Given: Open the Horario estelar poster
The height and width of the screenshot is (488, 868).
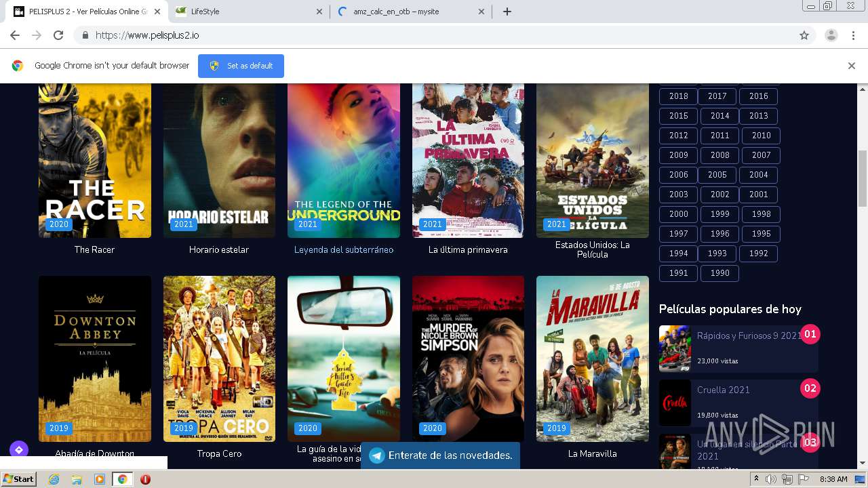Looking at the screenshot, I should click(219, 161).
